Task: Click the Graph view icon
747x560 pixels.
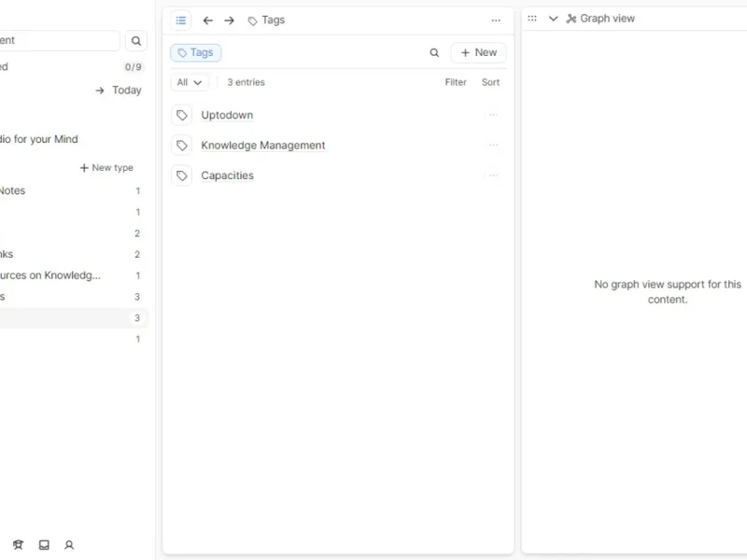Action: pyautogui.click(x=571, y=19)
